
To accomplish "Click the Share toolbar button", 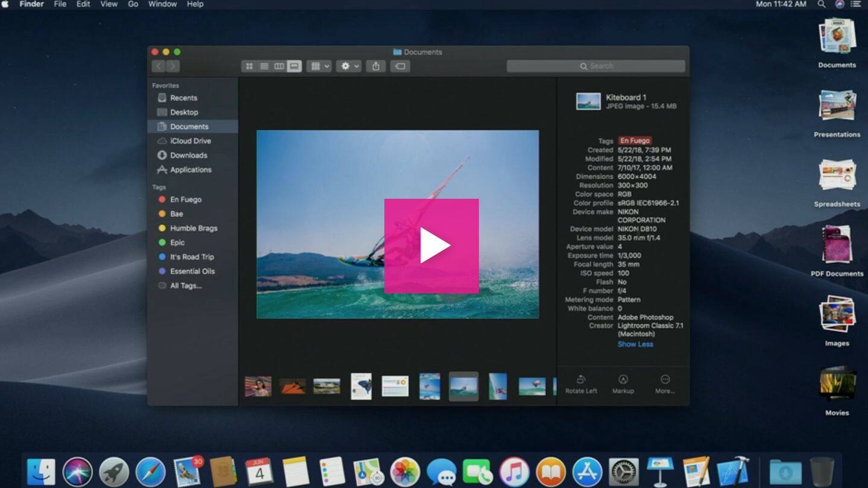I will (x=376, y=66).
